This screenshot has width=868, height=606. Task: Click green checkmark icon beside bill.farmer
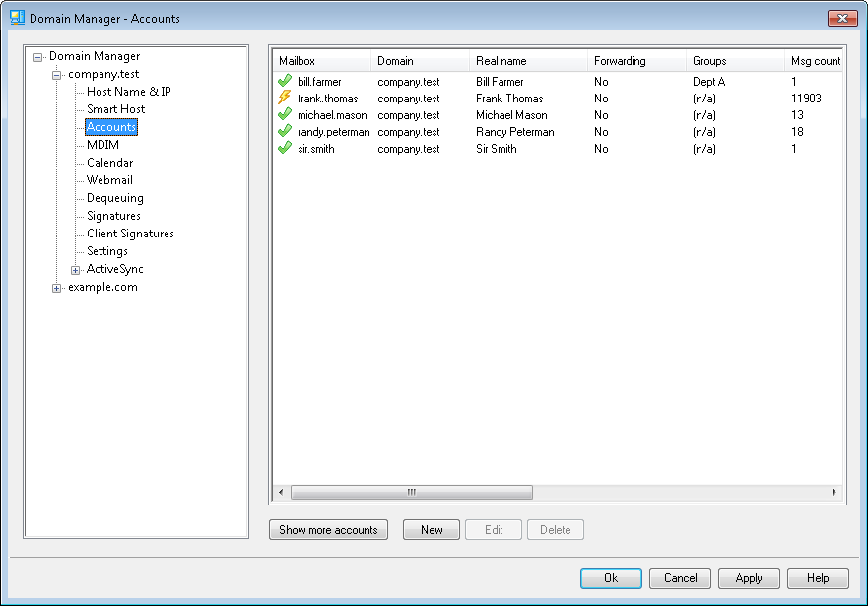coord(285,82)
